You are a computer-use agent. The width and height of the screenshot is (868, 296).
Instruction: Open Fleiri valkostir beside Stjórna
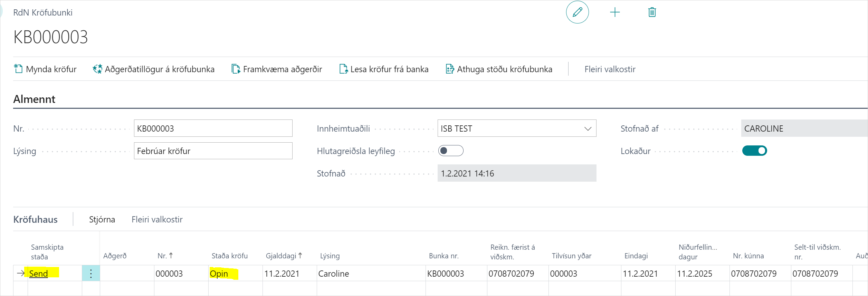click(x=157, y=220)
